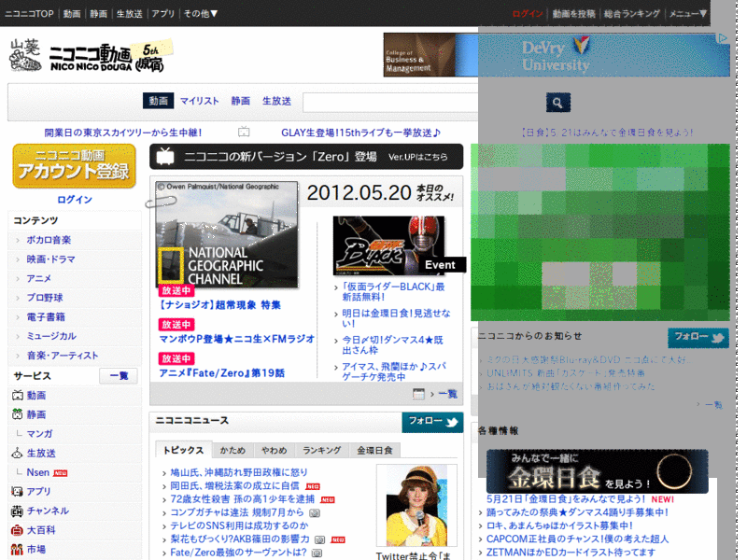
Task: Open CAPCOM正社員のチャンス link
Action: tap(577, 539)
